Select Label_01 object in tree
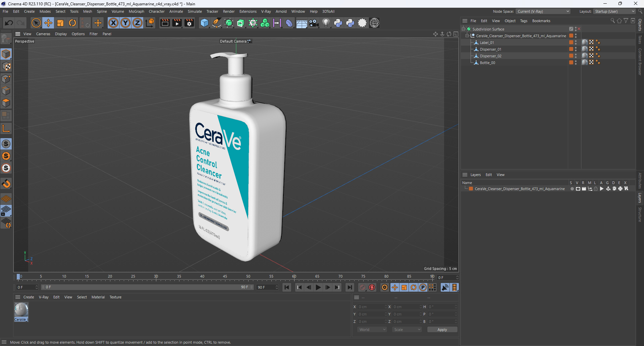Screen dimensions: 644x346 (x=487, y=43)
